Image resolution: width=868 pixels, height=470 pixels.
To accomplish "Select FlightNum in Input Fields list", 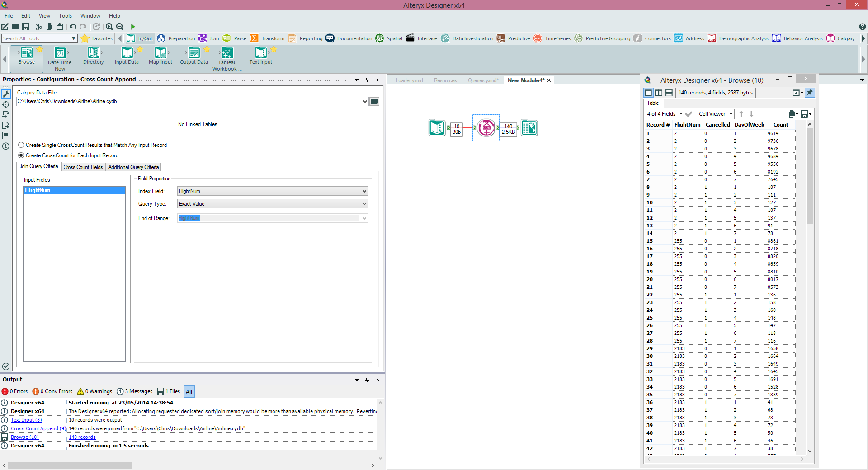I will click(74, 191).
